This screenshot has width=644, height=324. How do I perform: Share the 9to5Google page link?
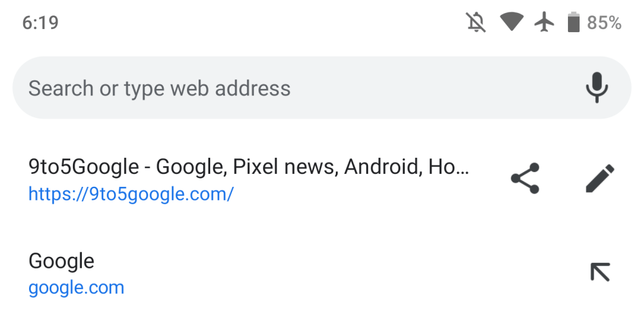click(x=524, y=179)
